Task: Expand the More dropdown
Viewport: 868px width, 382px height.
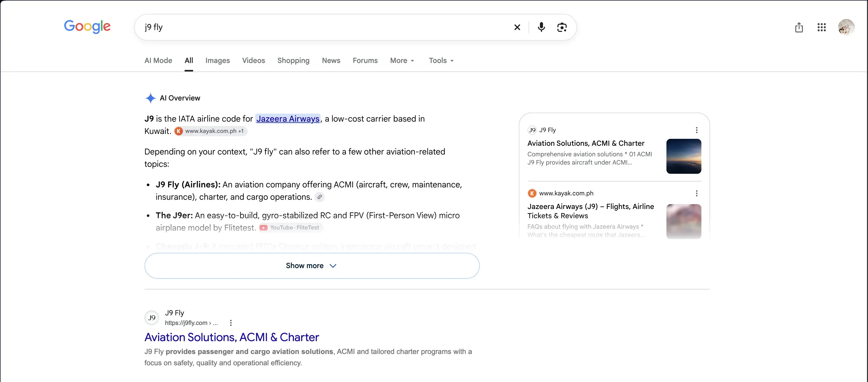Action: click(x=402, y=61)
